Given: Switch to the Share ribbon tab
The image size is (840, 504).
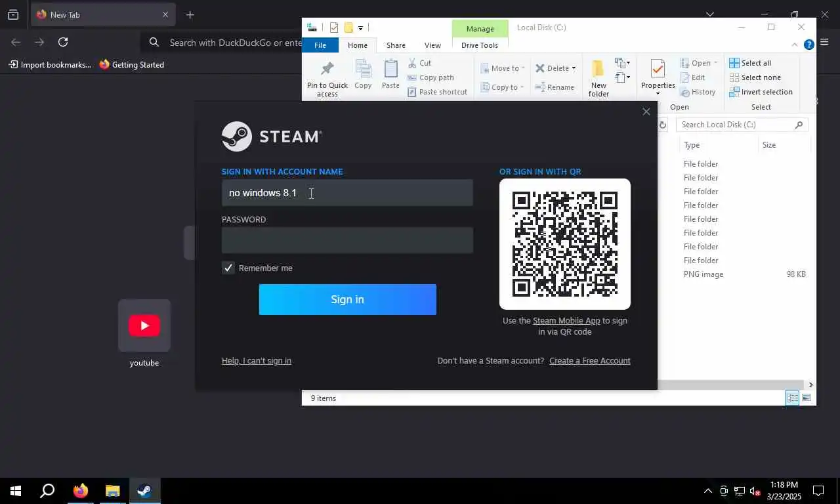Looking at the screenshot, I should click(396, 45).
